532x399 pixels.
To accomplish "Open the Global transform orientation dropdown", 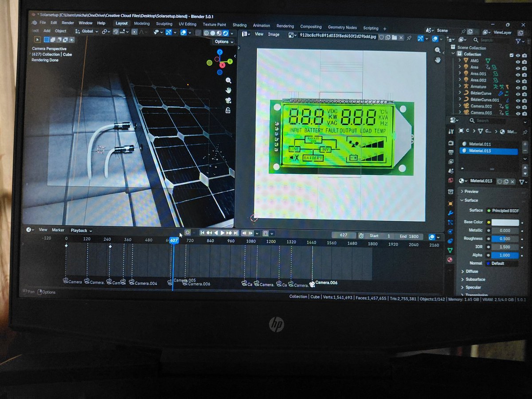I will click(x=86, y=31).
